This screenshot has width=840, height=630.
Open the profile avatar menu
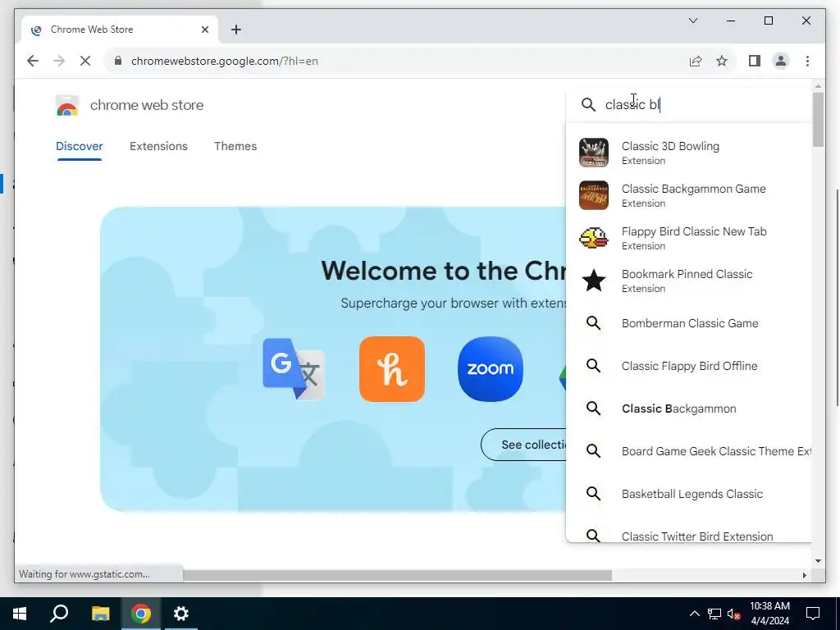click(781, 61)
